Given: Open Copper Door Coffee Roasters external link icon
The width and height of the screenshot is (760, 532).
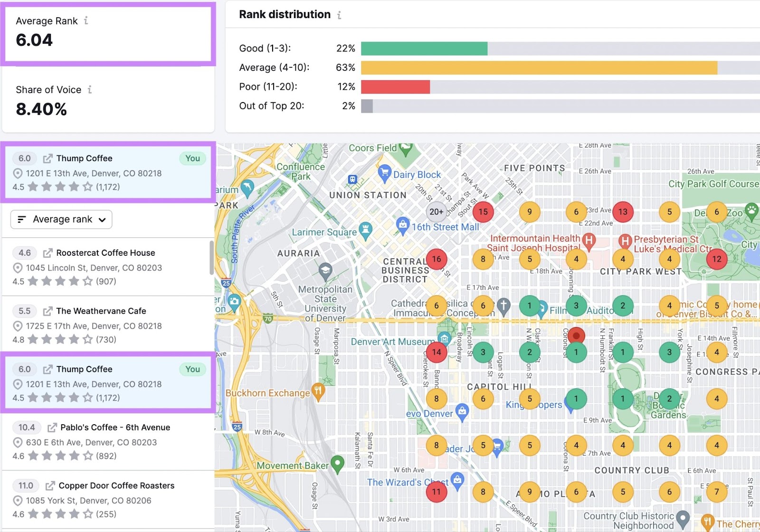Looking at the screenshot, I should click(x=50, y=486).
